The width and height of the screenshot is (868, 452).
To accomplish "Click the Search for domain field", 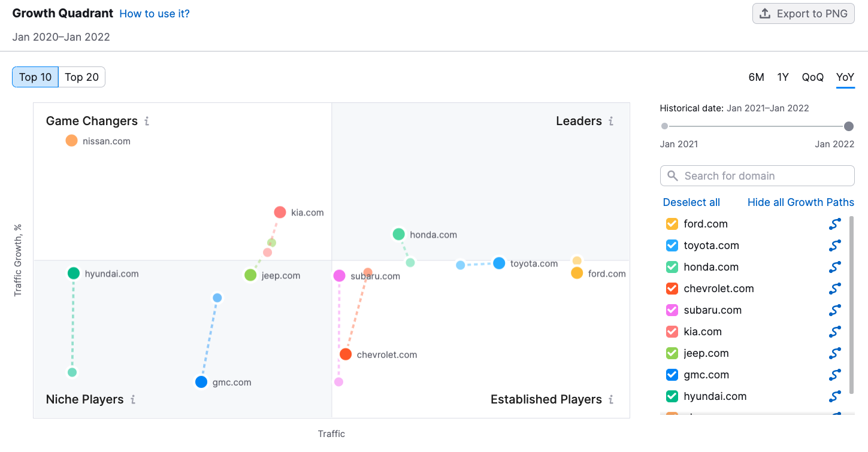I will (757, 176).
